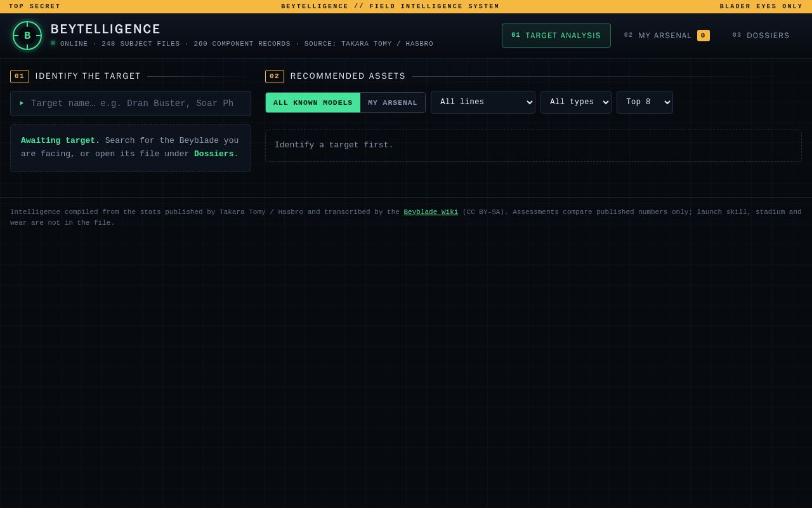Click the Beytelligence title text

click(x=106, y=29)
